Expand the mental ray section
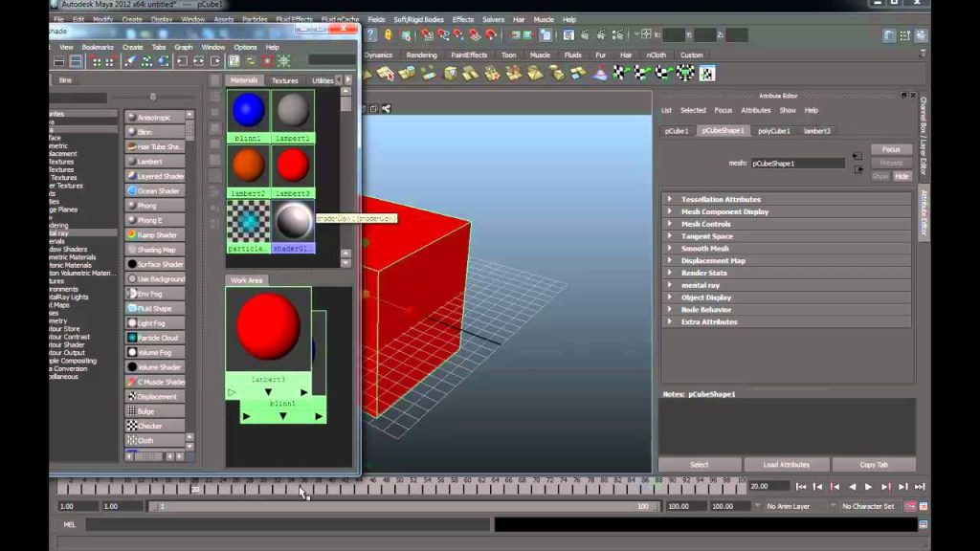The image size is (980, 551). tap(787, 285)
